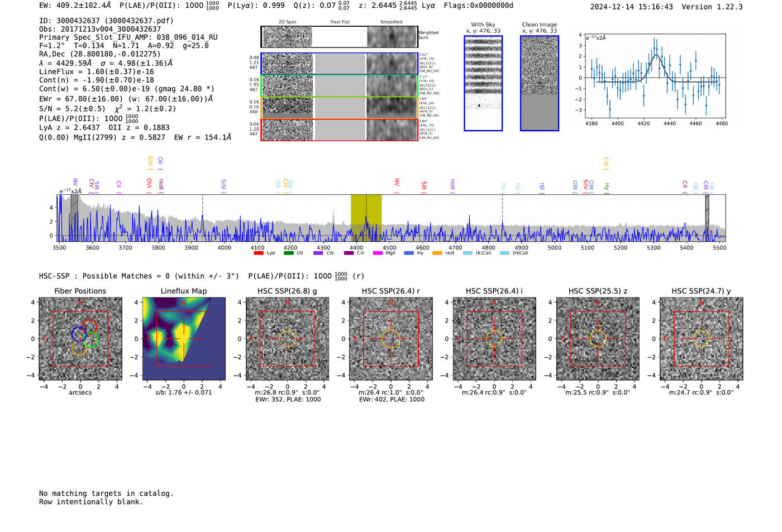Click the Obs: 20171213v004_3000432637 line
Screen dimensions: 782x532
[x=100, y=29]
